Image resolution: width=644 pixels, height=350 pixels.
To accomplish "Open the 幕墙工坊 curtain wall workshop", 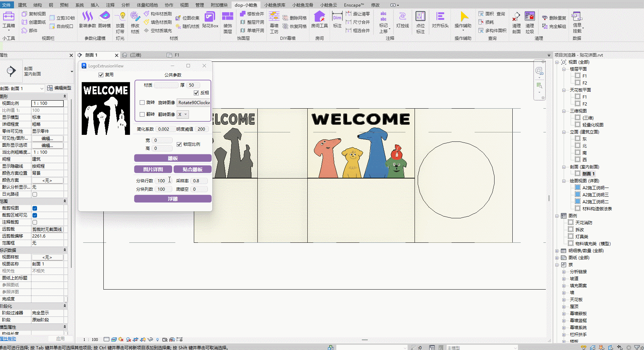I will click(x=274, y=23).
